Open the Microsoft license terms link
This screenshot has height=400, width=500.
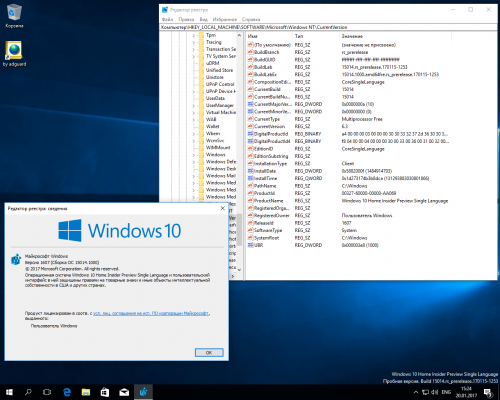[x=151, y=313]
